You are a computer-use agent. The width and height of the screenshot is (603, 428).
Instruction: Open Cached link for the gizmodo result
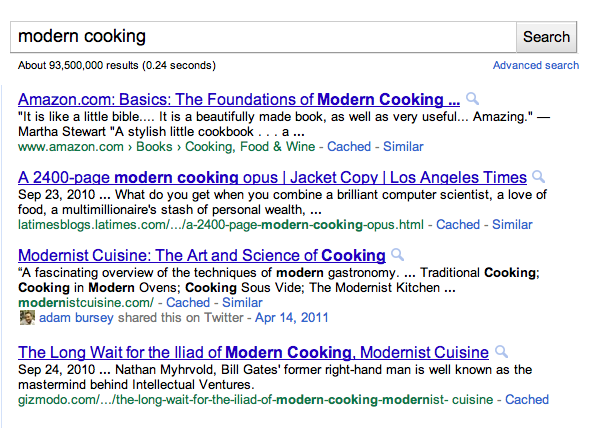(527, 399)
